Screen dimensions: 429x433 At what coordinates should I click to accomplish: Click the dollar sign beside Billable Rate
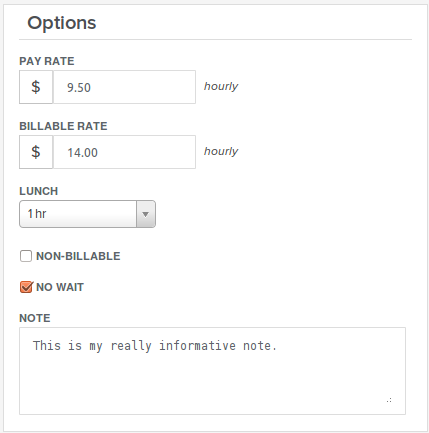36,152
